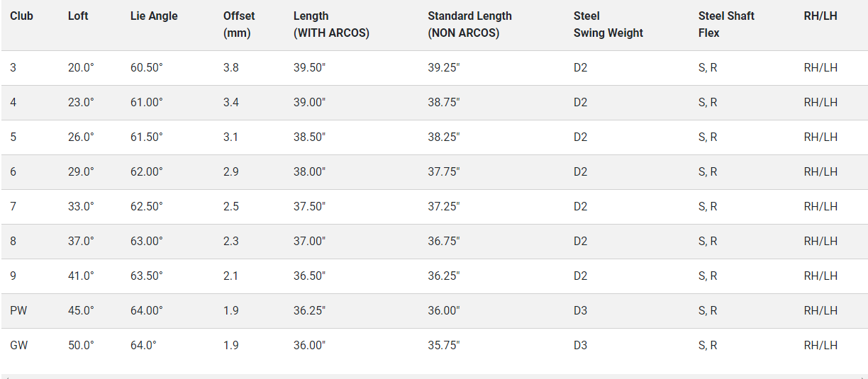Click the Standard Length (NON ARCOS) header
868x379 pixels.
point(469,24)
